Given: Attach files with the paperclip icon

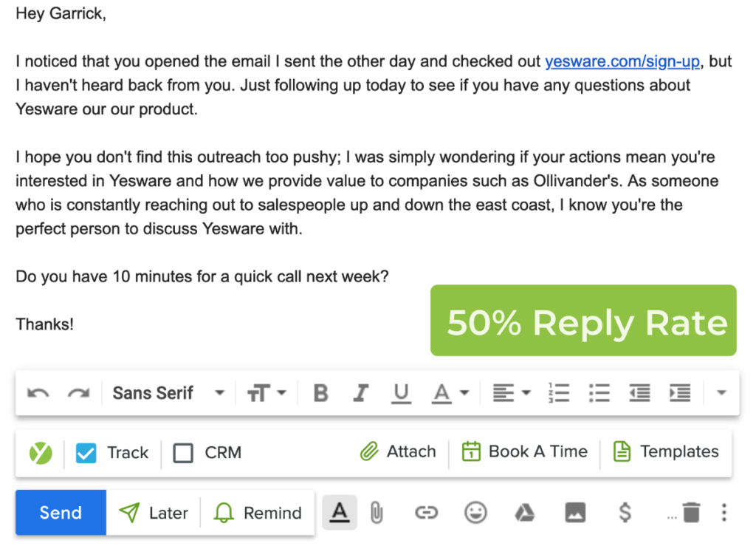Looking at the screenshot, I should pyautogui.click(x=377, y=512).
